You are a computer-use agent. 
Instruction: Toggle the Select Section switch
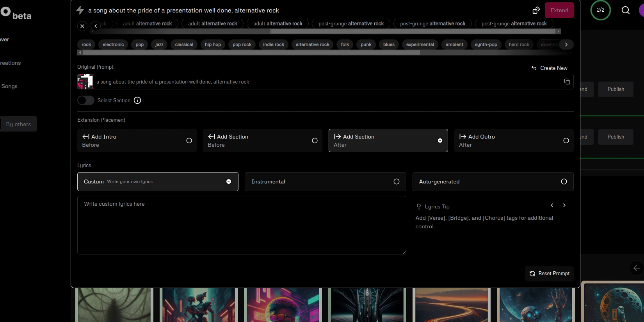(x=86, y=100)
